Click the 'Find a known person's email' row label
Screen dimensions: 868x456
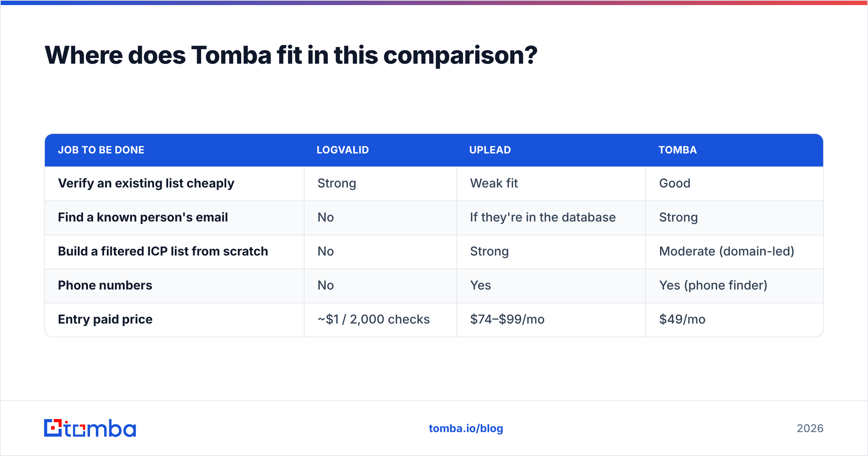click(143, 218)
